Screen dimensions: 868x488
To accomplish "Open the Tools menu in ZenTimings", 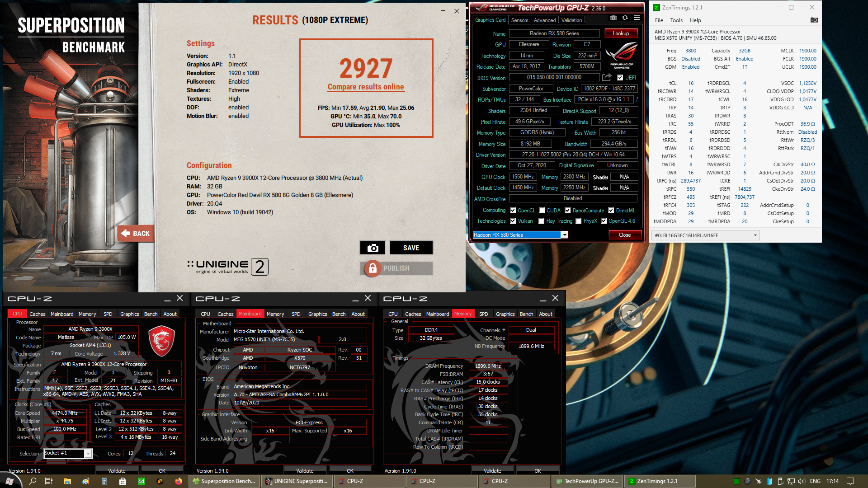I will click(676, 20).
